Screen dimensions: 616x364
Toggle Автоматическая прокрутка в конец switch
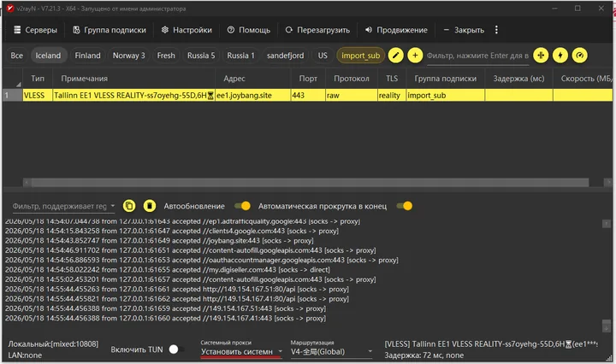(x=404, y=206)
